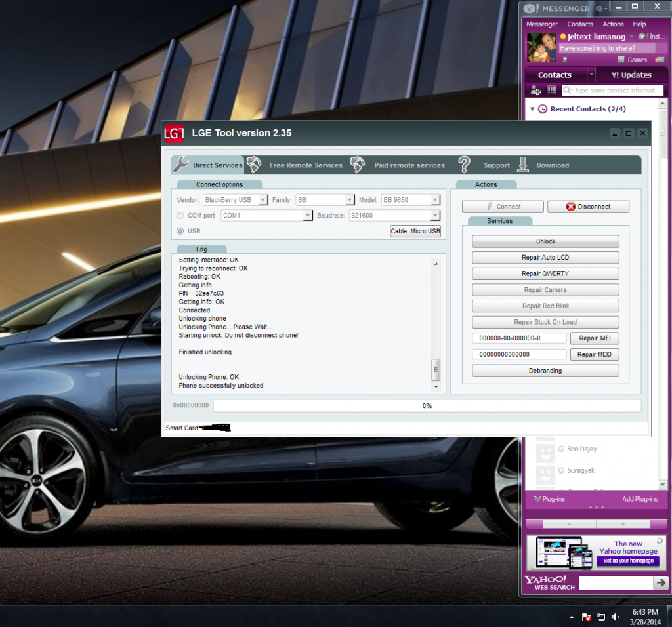Open the Actions menu in Messenger

(613, 24)
